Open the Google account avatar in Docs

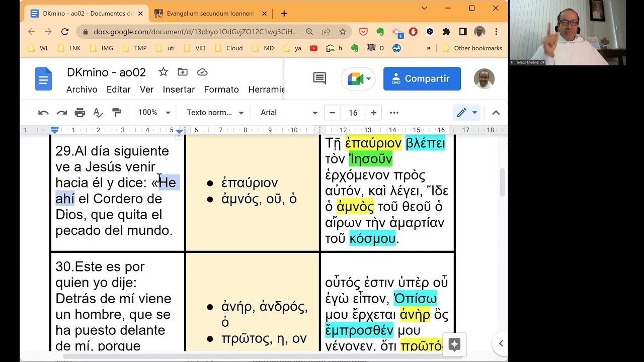click(x=484, y=79)
